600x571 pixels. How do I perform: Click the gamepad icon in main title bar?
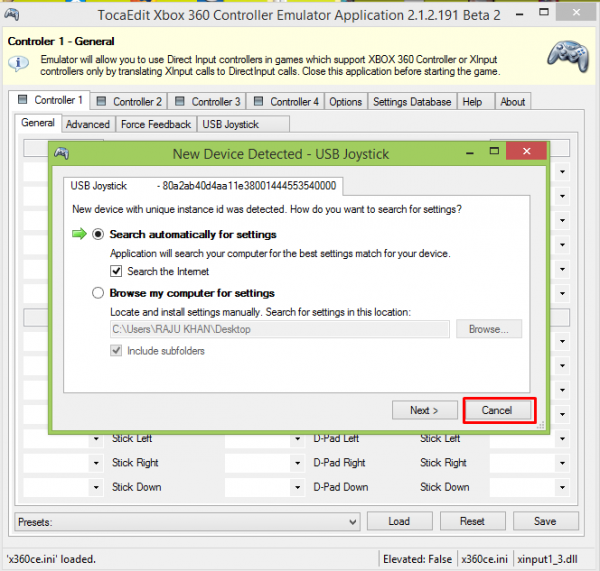pos(12,15)
